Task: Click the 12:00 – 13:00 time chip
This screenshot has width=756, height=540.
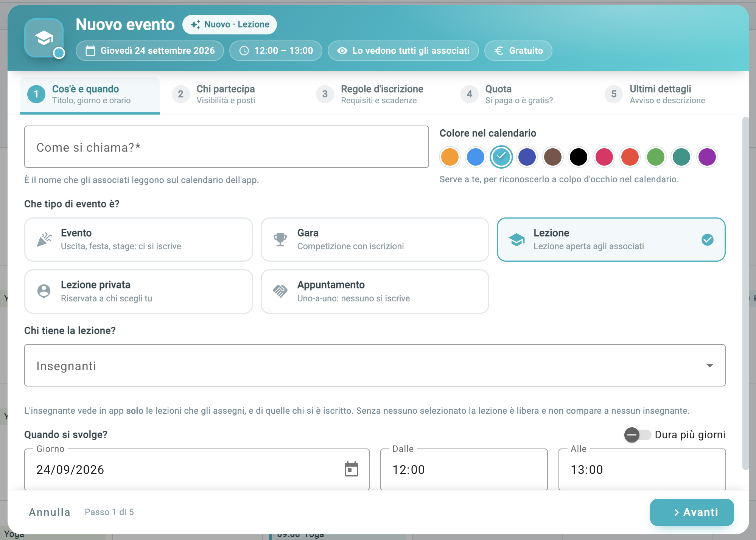Action: (276, 51)
